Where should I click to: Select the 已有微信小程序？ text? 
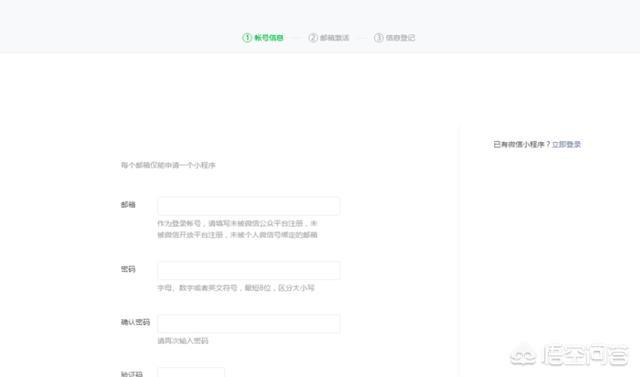[522, 144]
